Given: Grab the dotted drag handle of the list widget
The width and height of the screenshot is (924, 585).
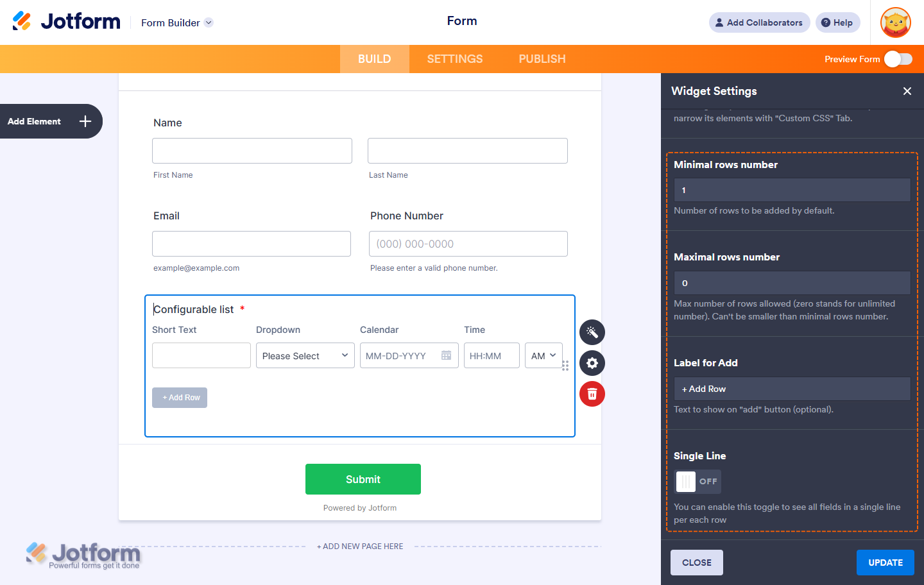Looking at the screenshot, I should (565, 366).
